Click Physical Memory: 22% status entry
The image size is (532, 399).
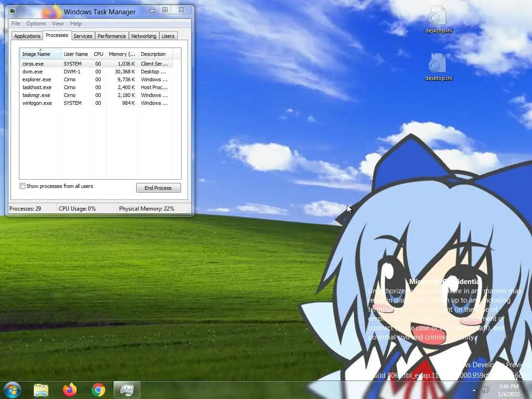coord(146,209)
